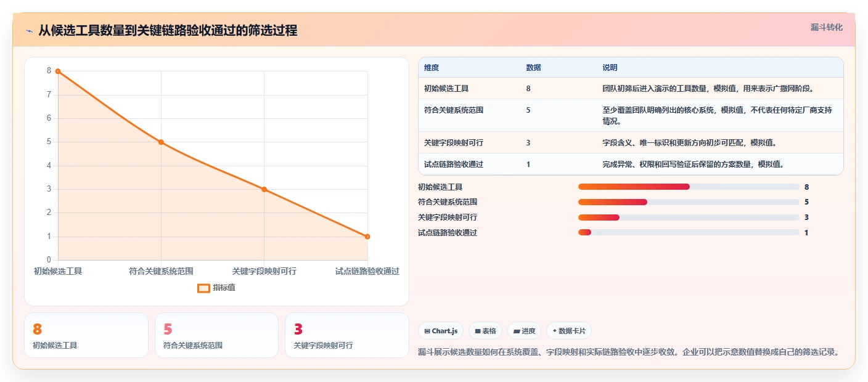868x382 pixels.
Task: Click the value 3 right of progress bar
Action: (806, 217)
